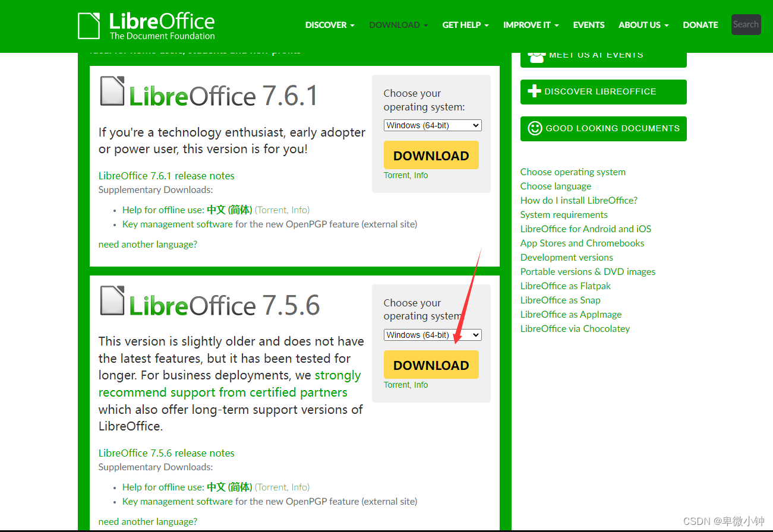Open the Download menu
Image resolution: width=773 pixels, height=532 pixels.
click(399, 25)
